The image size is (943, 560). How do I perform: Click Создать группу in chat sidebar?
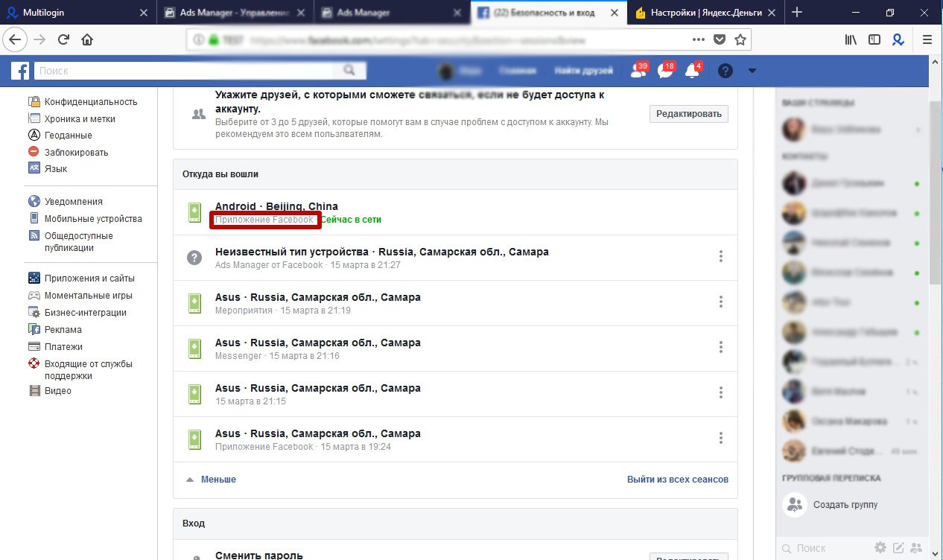(x=845, y=505)
